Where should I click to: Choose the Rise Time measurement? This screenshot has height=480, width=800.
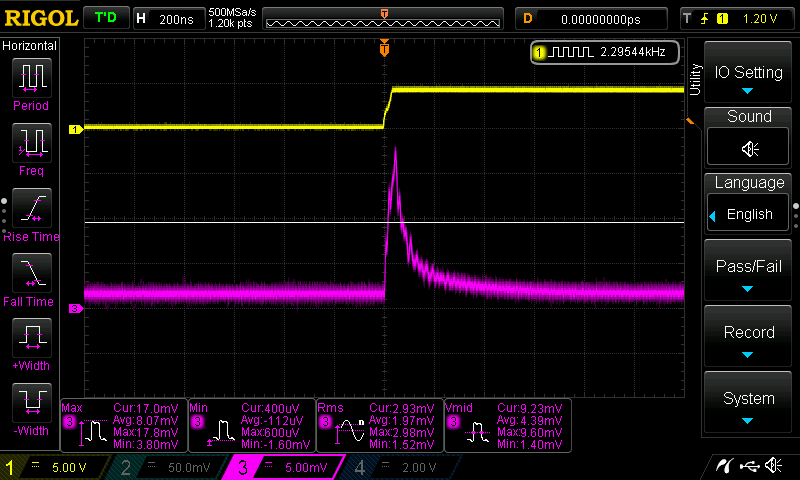[x=33, y=208]
